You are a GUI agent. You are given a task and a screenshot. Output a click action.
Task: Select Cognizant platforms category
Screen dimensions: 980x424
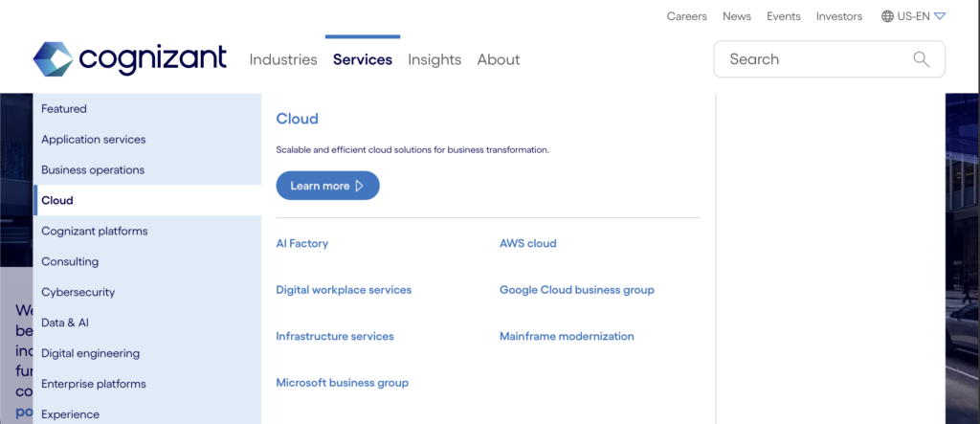coord(146,231)
